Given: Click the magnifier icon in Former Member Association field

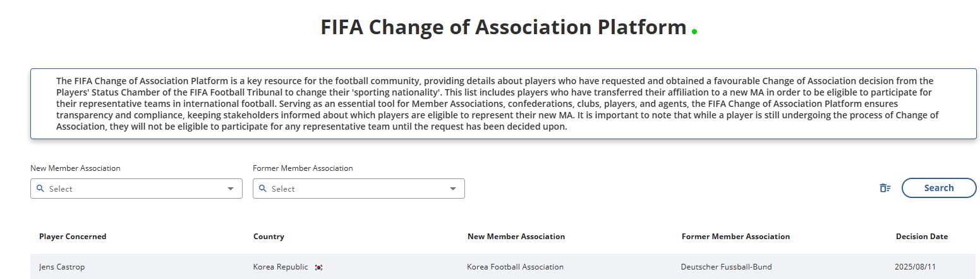Looking at the screenshot, I should pos(263,189).
